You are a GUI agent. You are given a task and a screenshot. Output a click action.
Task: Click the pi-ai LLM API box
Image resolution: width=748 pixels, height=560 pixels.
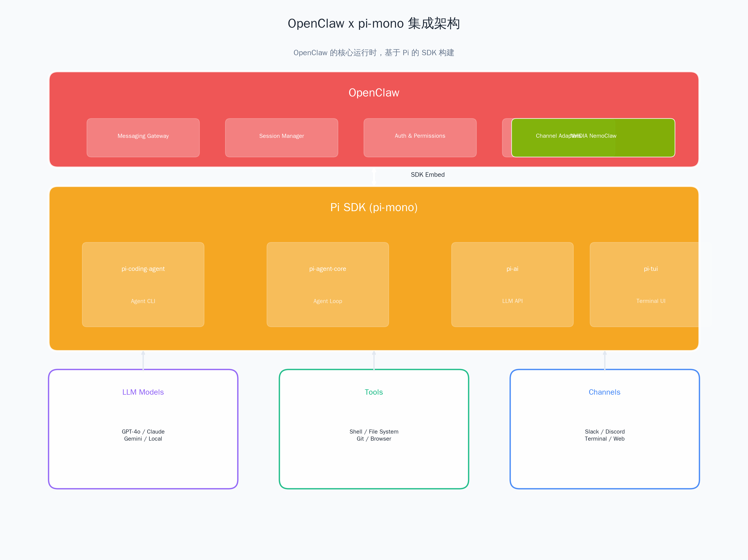tap(512, 284)
